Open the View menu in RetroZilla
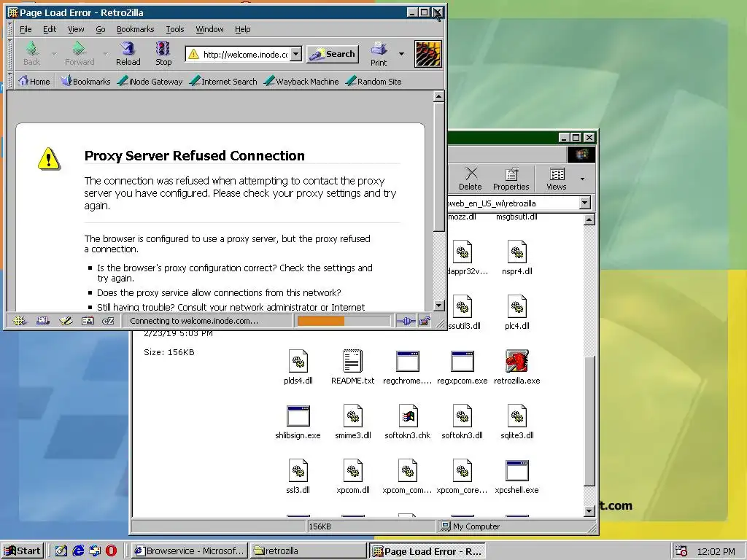Viewport: 747px width, 560px height. click(x=76, y=29)
